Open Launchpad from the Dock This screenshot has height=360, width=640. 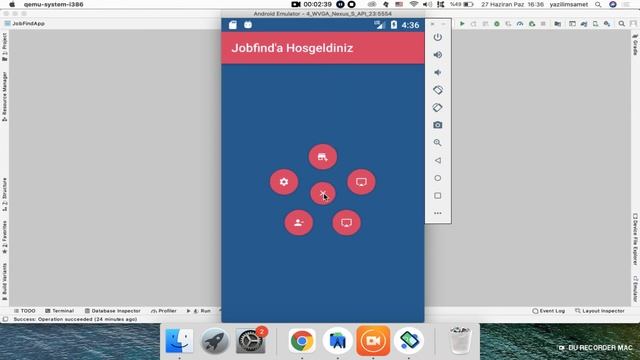tap(215, 340)
